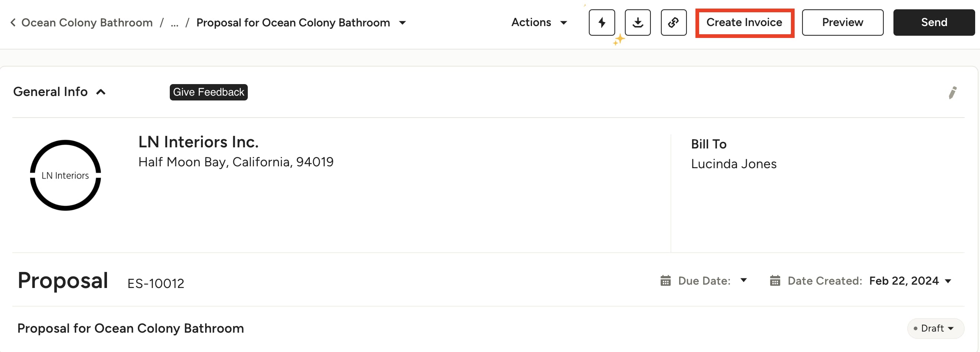Copy the proposal link via chain icon
980x352 pixels.
[674, 22]
